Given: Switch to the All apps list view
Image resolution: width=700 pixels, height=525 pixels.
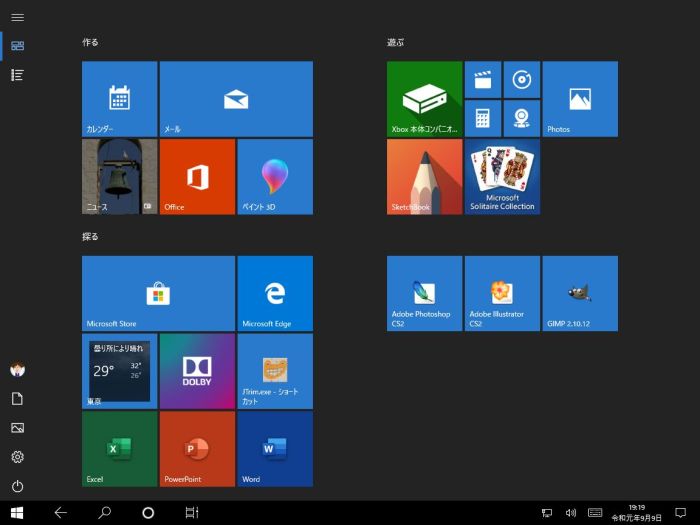Looking at the screenshot, I should coord(17,75).
